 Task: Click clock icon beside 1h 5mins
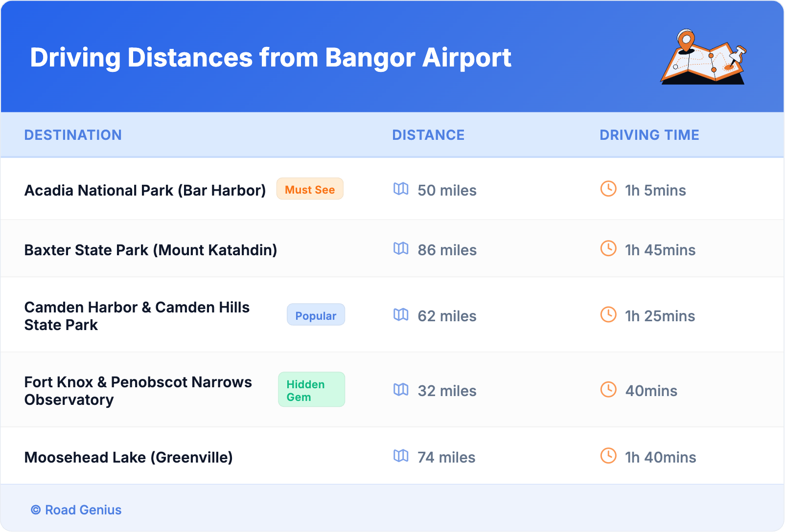[x=608, y=189]
